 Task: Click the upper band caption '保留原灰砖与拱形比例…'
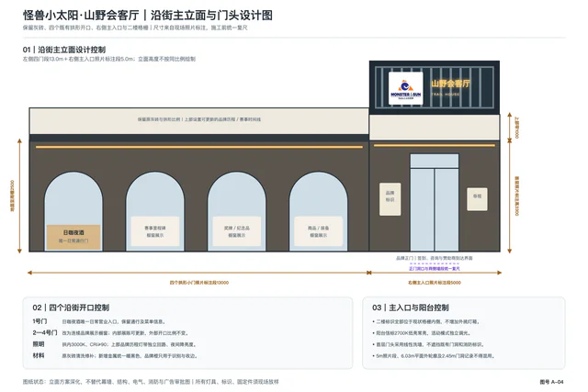[x=199, y=119]
